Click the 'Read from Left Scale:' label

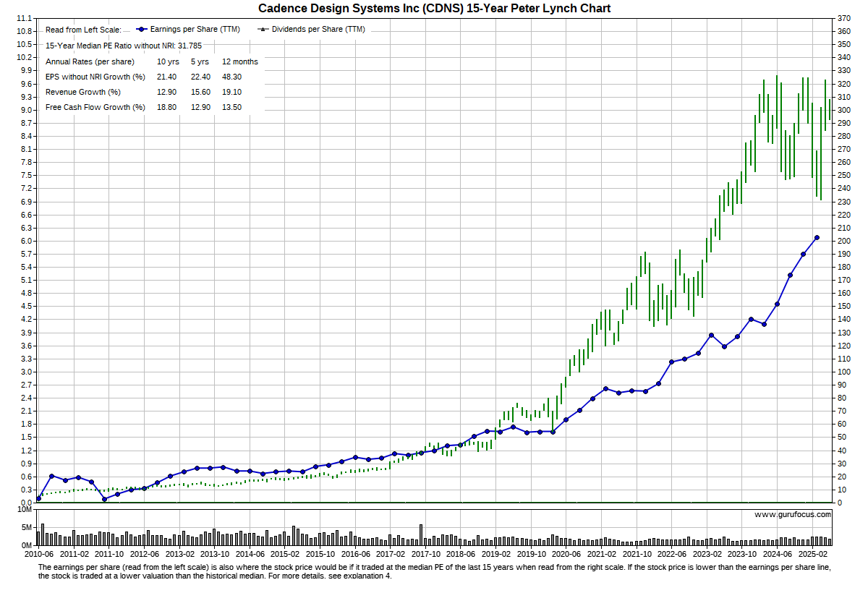(84, 30)
